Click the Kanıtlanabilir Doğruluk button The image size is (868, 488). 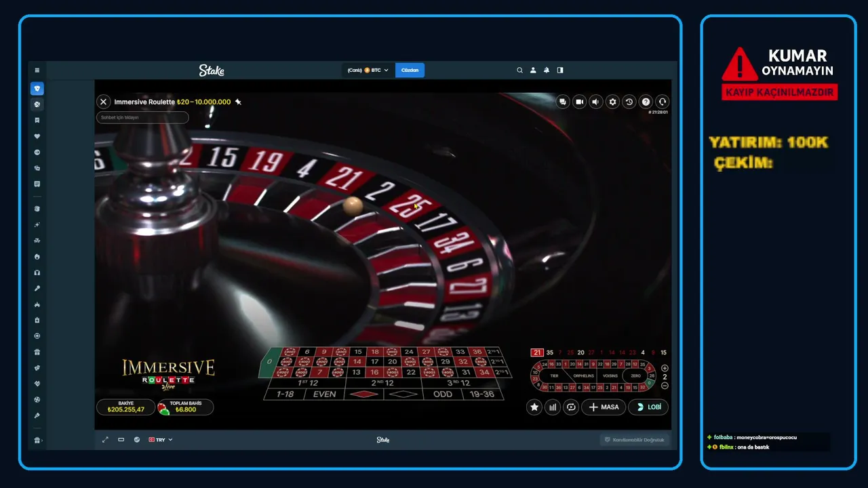click(x=635, y=440)
